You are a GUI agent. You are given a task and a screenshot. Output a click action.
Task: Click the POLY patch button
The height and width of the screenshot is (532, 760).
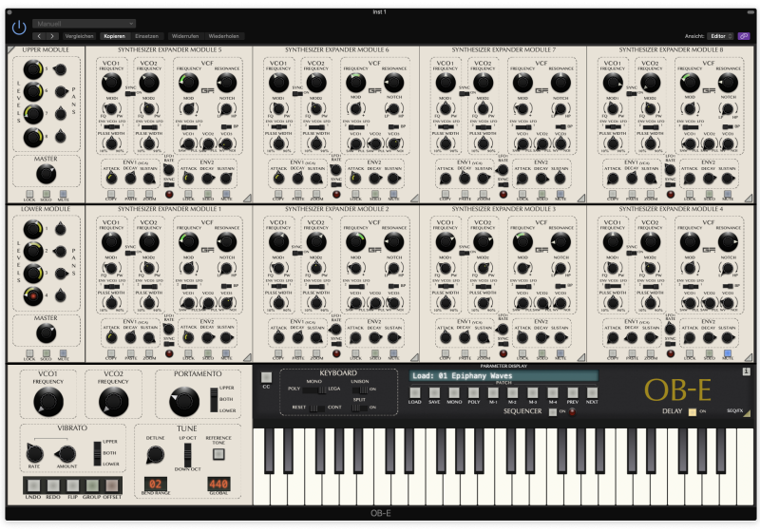473,392
